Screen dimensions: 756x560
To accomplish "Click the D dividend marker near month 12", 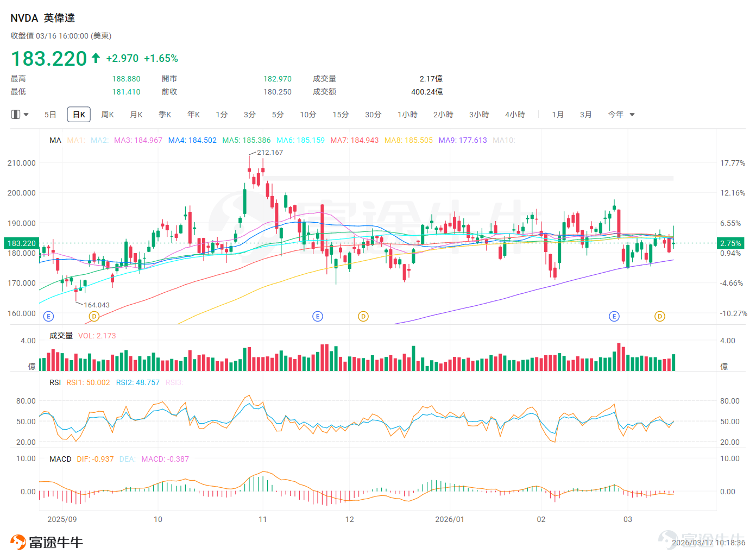I will tap(363, 316).
